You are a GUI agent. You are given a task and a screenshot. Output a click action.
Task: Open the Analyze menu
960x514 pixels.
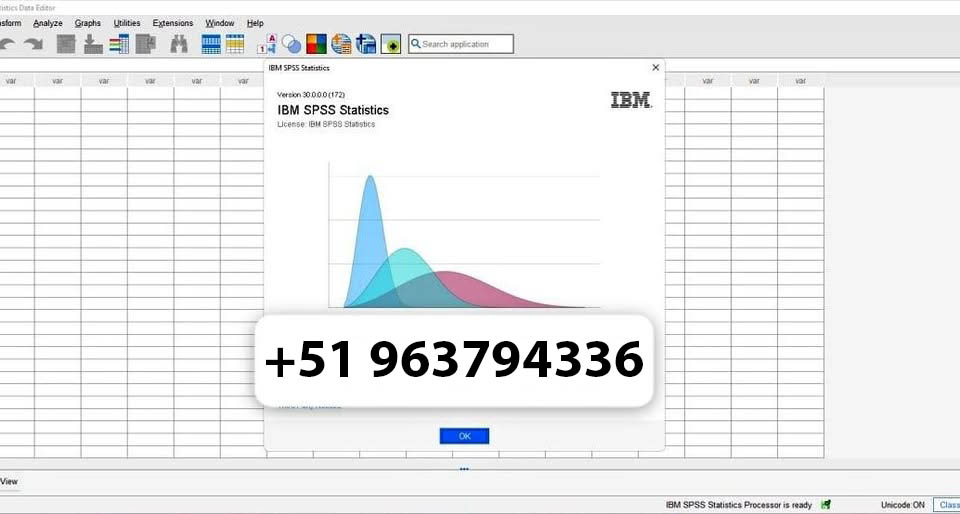tap(47, 23)
